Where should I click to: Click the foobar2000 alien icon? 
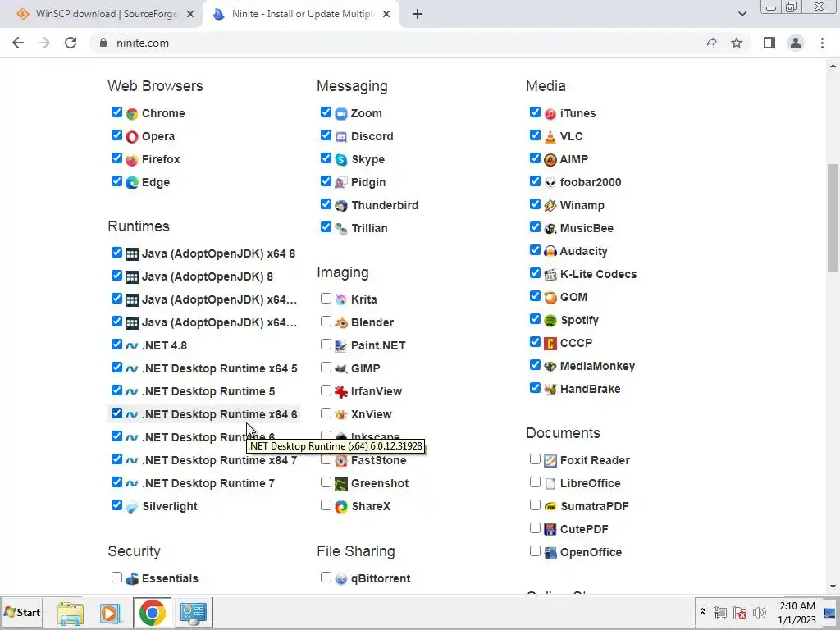tap(550, 183)
